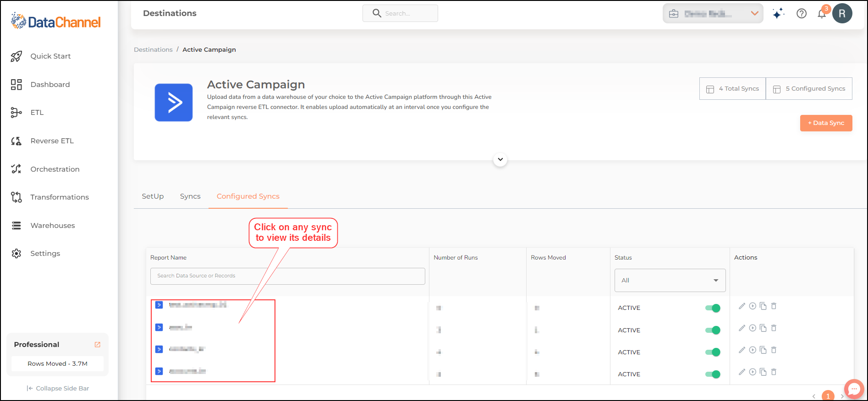This screenshot has height=401, width=868.
Task: Open the DataChannel logo home link
Action: tap(55, 21)
